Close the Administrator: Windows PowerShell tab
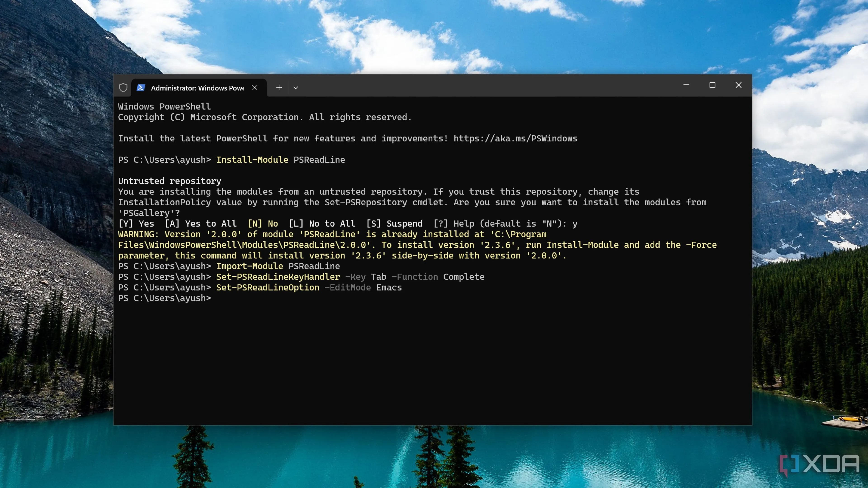 point(255,88)
